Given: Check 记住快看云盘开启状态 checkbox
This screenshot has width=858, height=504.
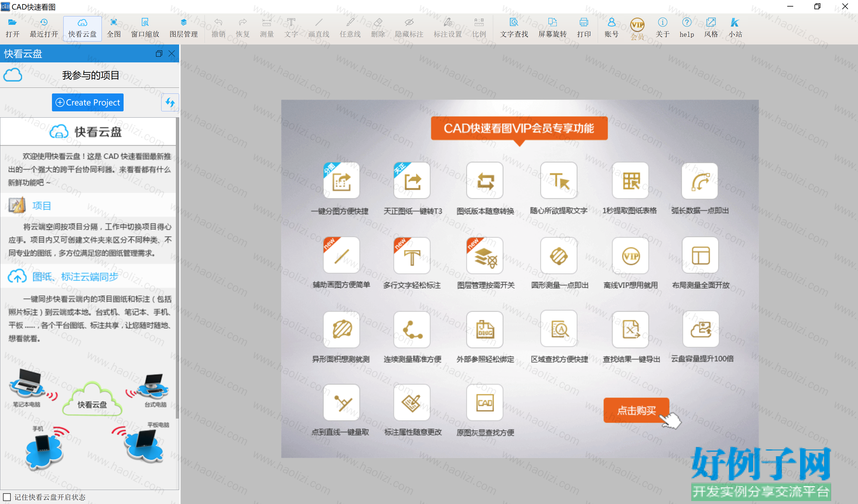Looking at the screenshot, I should (x=7, y=497).
